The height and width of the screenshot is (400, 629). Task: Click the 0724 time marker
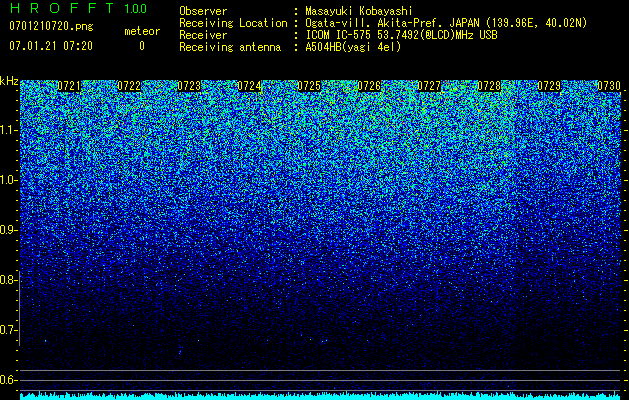click(x=249, y=86)
